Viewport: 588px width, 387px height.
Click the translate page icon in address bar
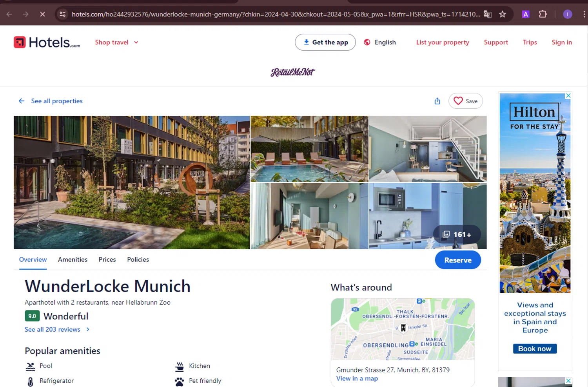pyautogui.click(x=488, y=15)
